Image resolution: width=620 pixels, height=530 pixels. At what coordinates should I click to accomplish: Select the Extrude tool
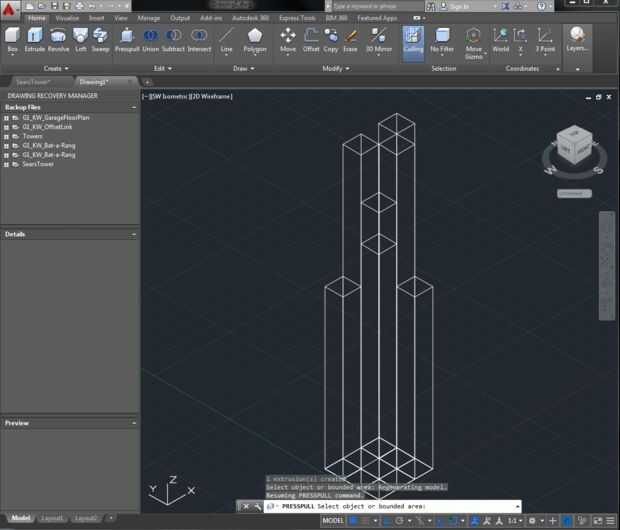(35, 40)
